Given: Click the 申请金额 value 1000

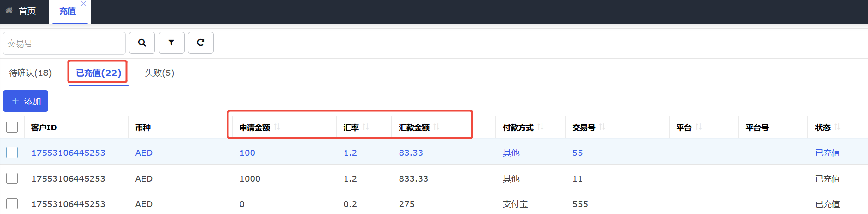Looking at the screenshot, I should 250,178.
